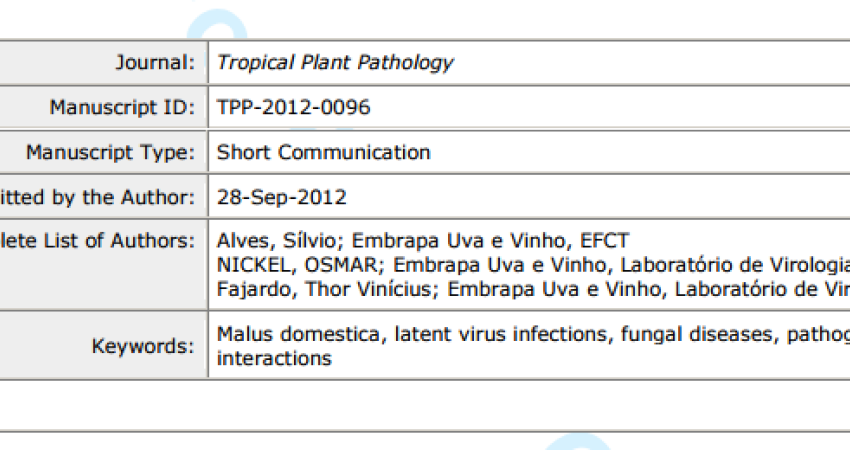Click the "Manuscript ID:" label cell
Image resolution: width=850 pixels, height=450 pixels.
tap(122, 108)
